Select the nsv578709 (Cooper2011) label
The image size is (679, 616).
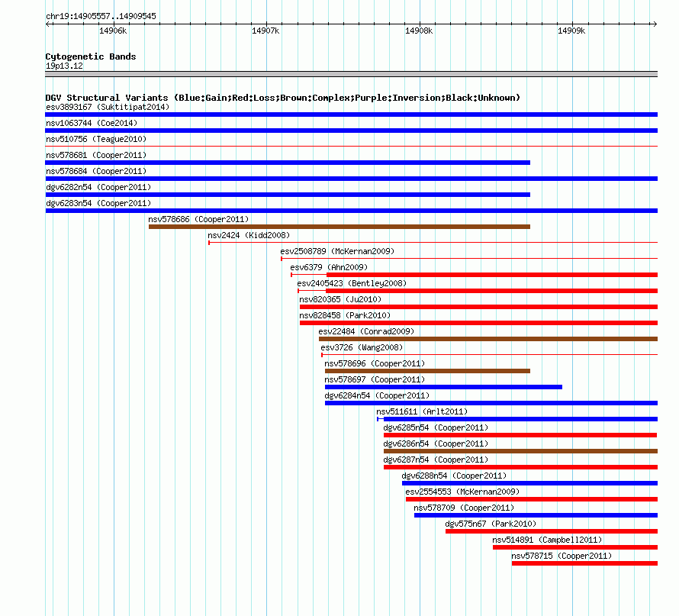point(464,508)
